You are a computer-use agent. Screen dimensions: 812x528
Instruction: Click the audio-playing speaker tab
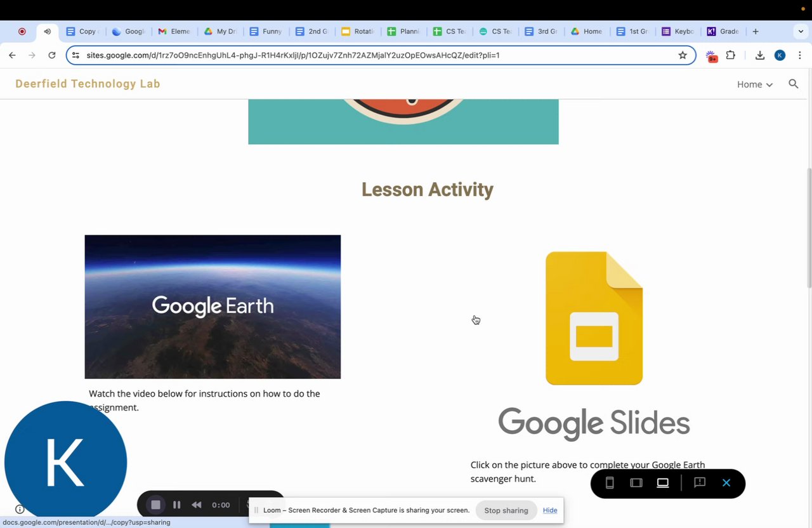click(x=47, y=31)
